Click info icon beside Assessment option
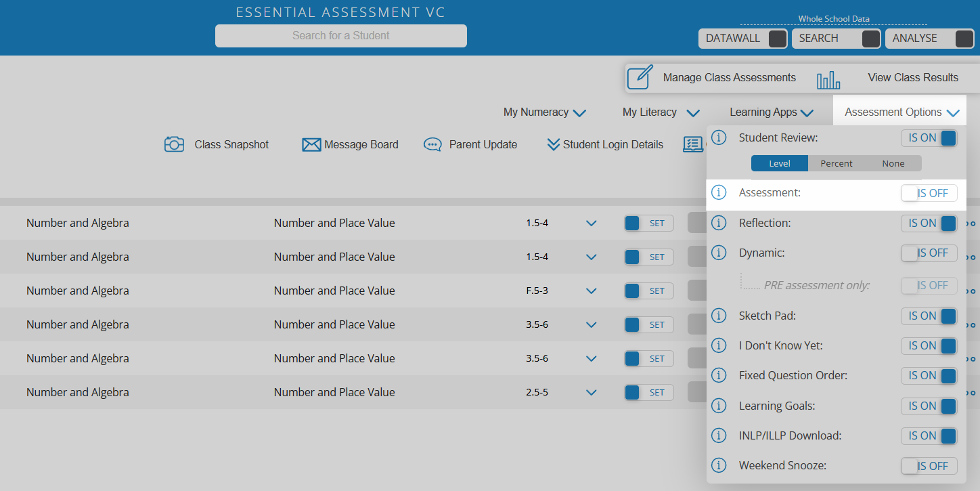980x491 pixels. [x=719, y=193]
